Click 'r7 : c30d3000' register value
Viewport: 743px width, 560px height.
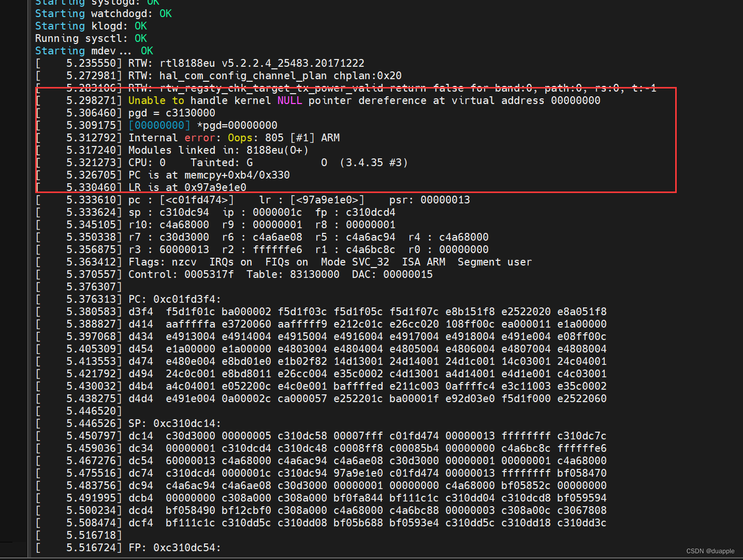tap(169, 237)
